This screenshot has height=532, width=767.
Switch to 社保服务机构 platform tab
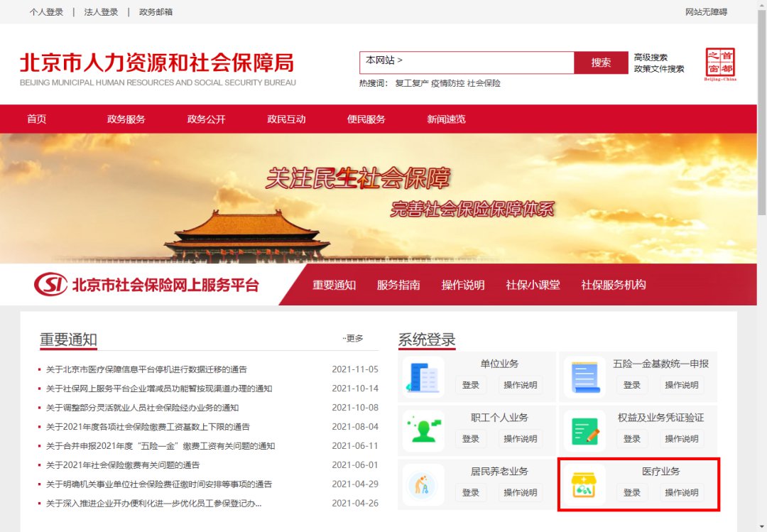pyautogui.click(x=614, y=285)
